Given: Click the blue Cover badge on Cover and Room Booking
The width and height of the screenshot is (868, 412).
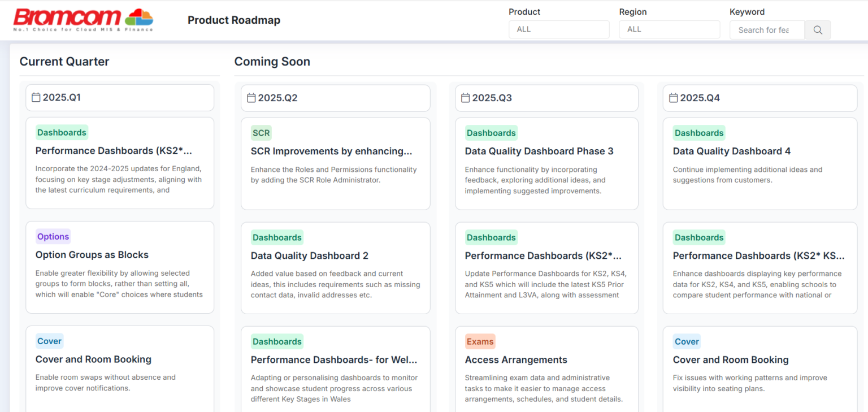Looking at the screenshot, I should point(49,341).
